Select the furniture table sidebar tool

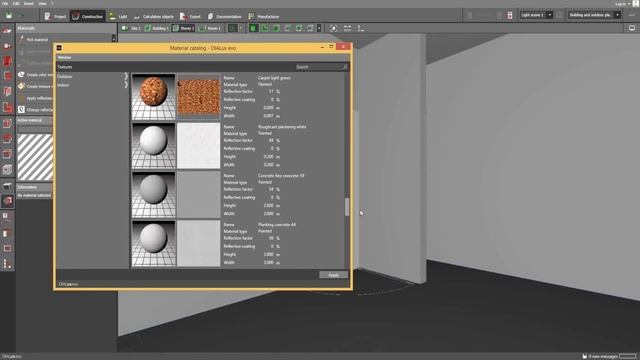(7, 186)
